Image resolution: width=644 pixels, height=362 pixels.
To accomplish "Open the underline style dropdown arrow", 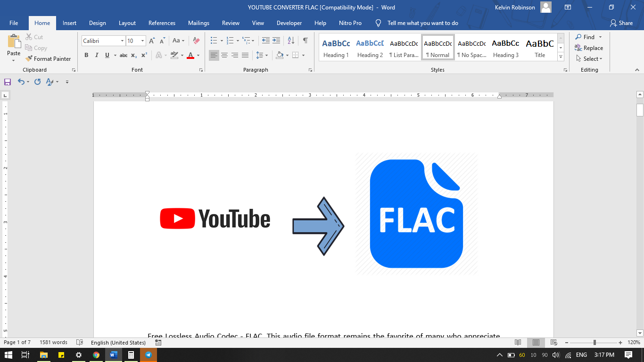I will [x=115, y=55].
